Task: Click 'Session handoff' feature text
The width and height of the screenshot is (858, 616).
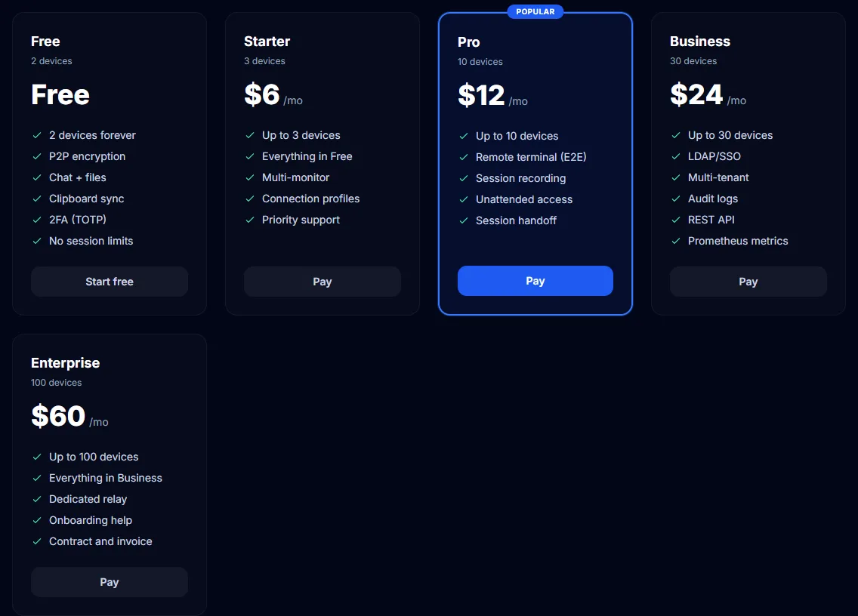Action: [516, 220]
